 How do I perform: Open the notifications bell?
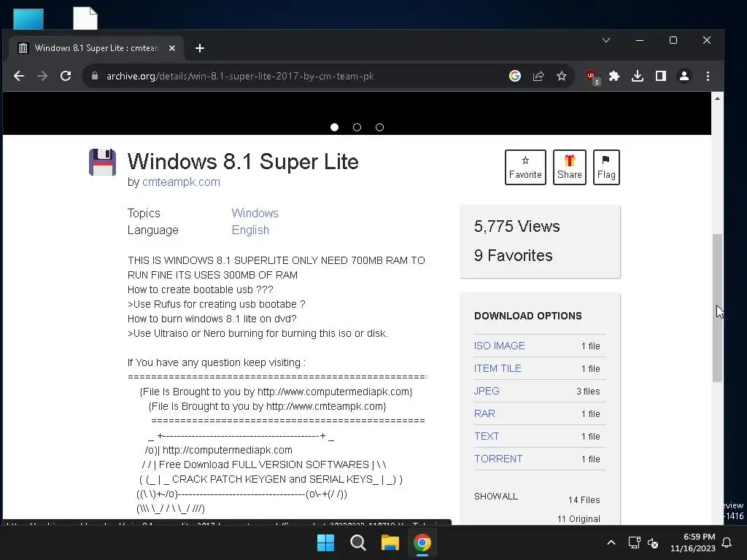click(727, 542)
